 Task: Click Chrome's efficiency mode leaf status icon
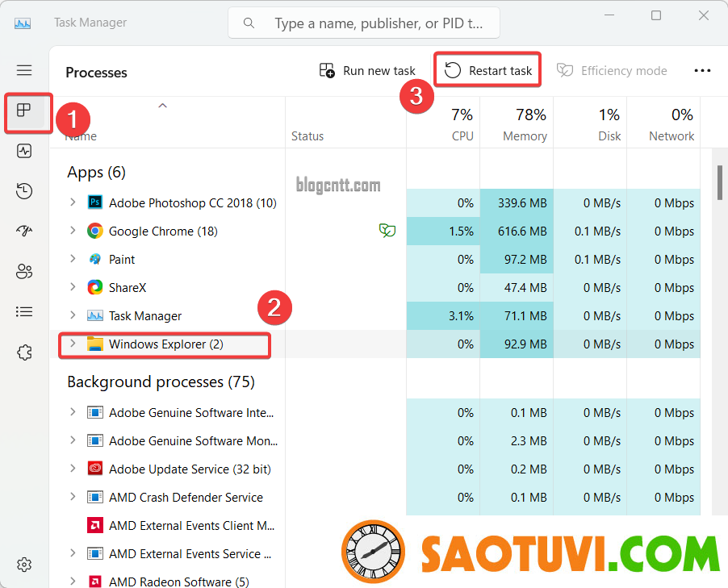pyautogui.click(x=387, y=230)
